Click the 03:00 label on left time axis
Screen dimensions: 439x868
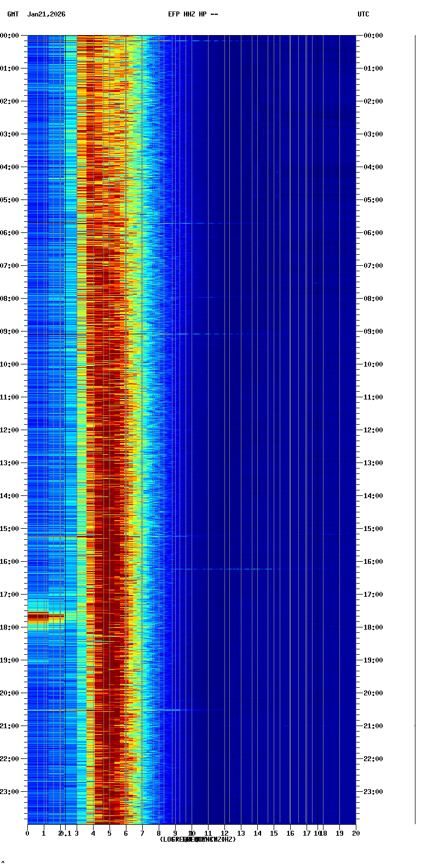tap(10, 134)
